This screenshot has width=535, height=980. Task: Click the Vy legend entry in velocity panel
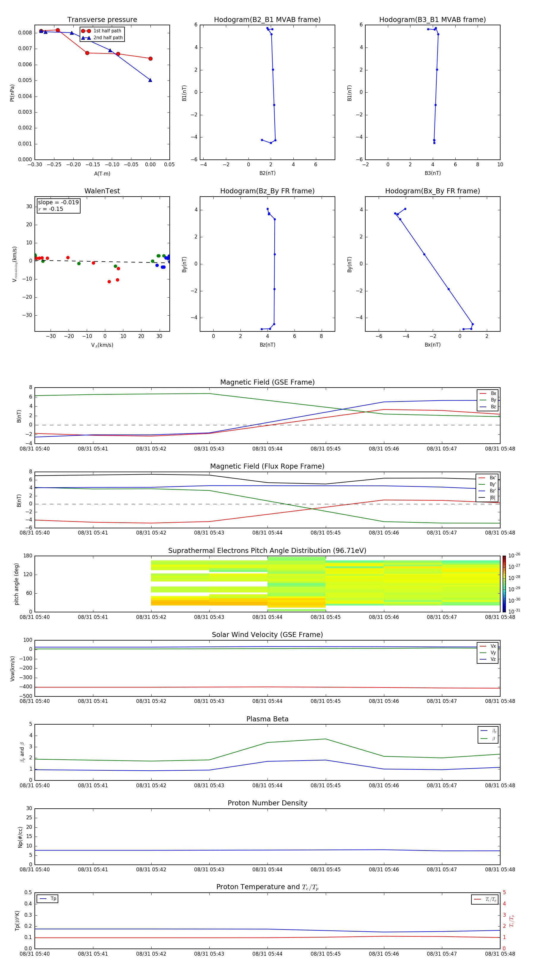[x=488, y=652]
